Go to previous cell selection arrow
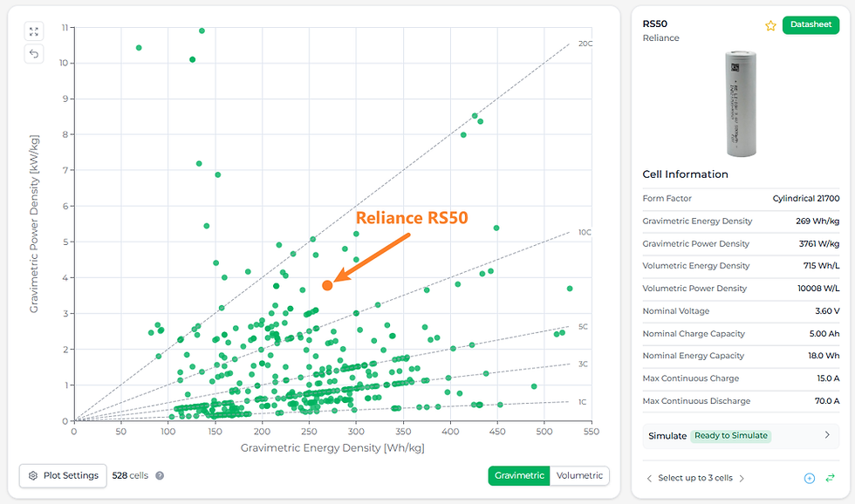Viewport: 855px width, 504px height. [x=649, y=479]
